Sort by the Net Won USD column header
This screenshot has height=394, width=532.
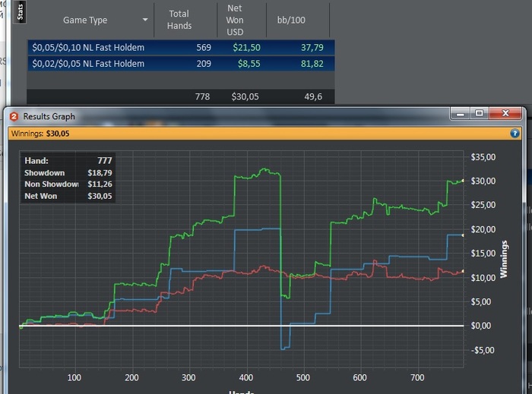click(234, 20)
